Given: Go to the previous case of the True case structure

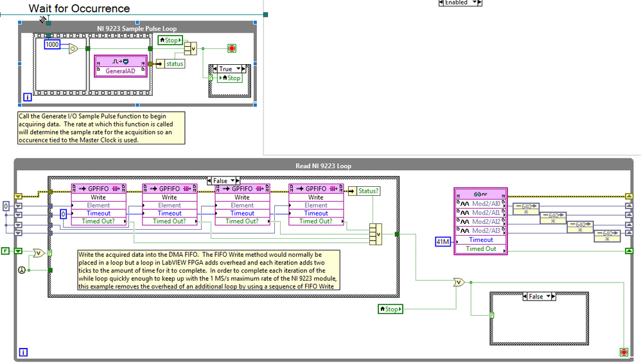Looking at the screenshot, I should click(x=215, y=69).
